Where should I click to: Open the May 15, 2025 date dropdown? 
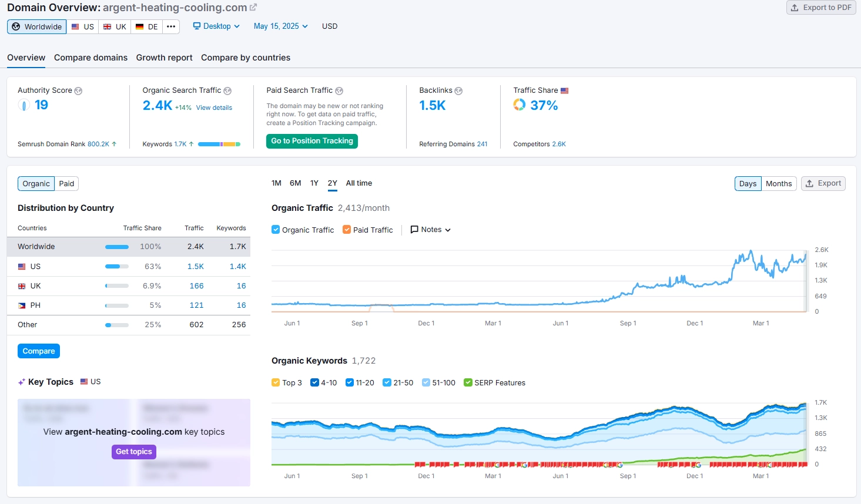click(x=280, y=26)
